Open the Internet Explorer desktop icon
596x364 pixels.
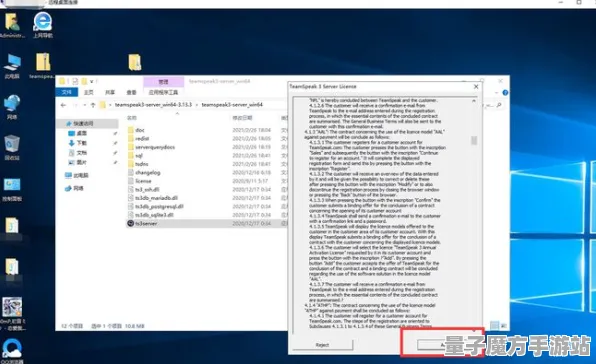coord(43,24)
